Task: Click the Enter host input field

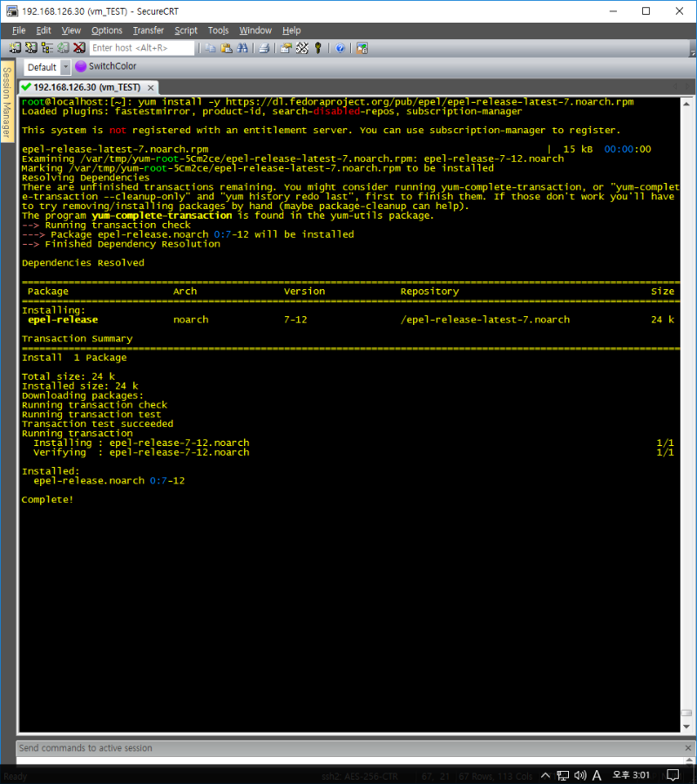Action: (142, 48)
